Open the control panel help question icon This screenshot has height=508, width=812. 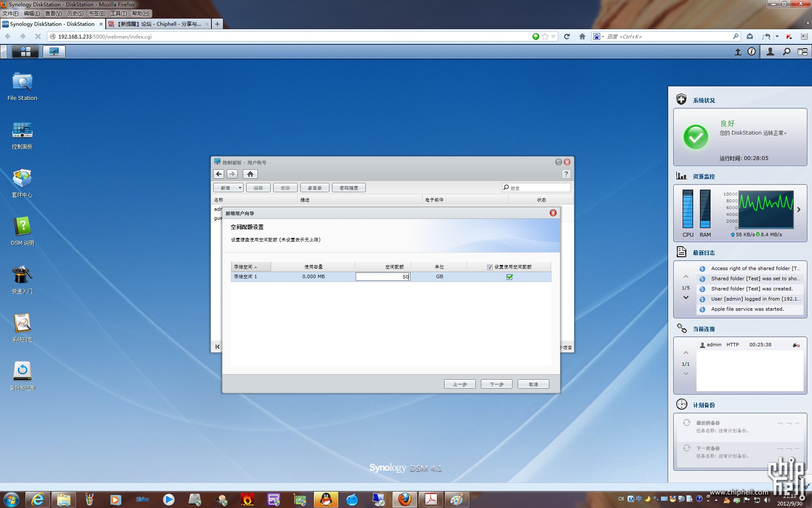[566, 174]
